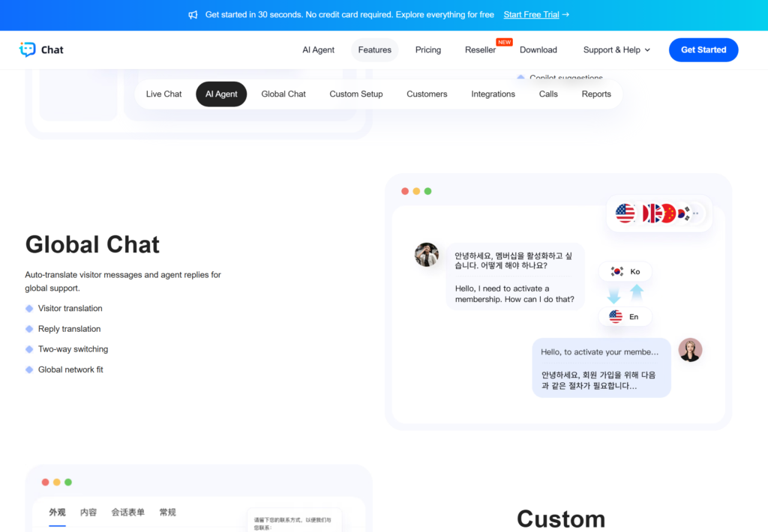Switch to the Customers tab
Image resolution: width=768 pixels, height=532 pixels.
point(427,94)
